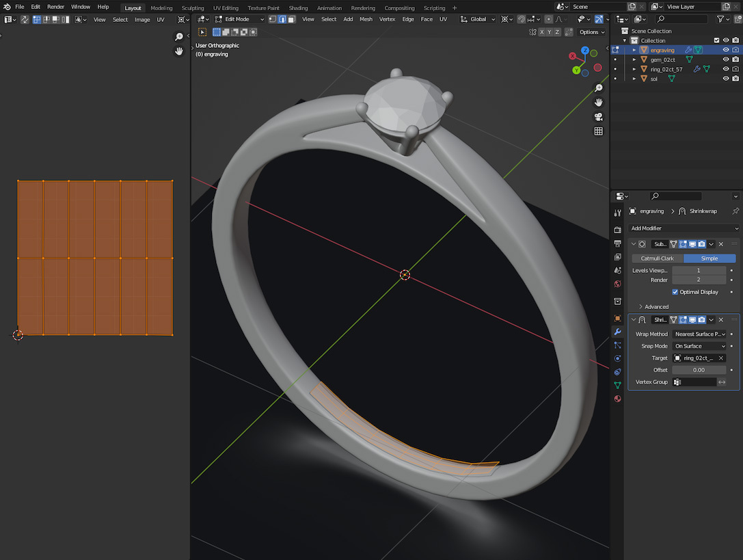743x560 pixels.
Task: Select the Object Properties orange square tab
Action: (617, 319)
